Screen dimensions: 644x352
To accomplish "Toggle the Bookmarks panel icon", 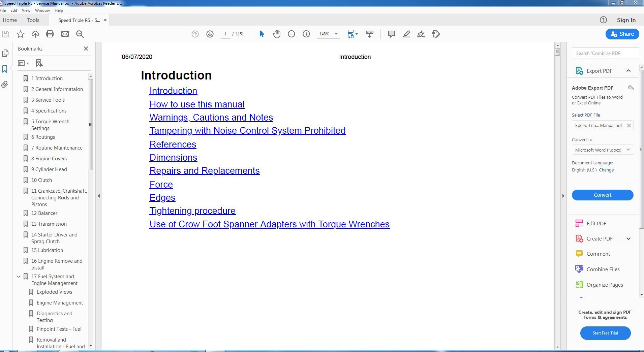I will tap(5, 69).
